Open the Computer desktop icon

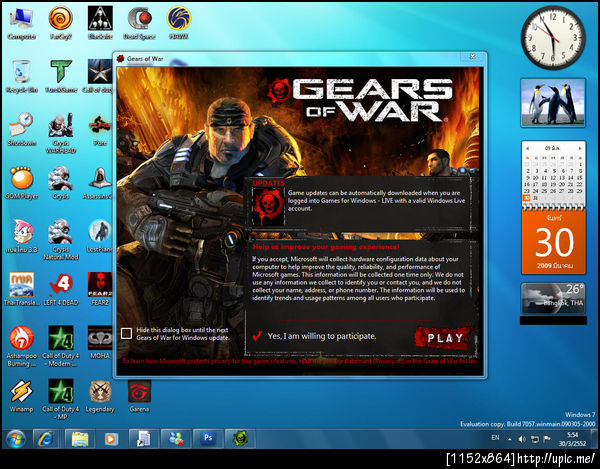(x=21, y=23)
